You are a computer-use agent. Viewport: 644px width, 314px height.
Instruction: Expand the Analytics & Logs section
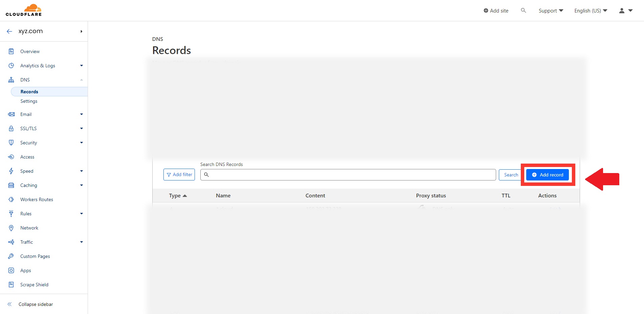pyautogui.click(x=81, y=66)
